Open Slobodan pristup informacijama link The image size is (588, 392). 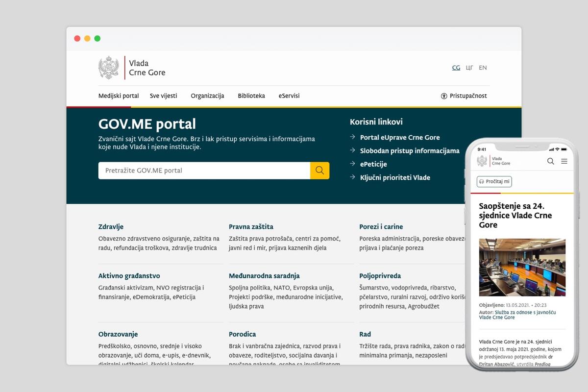(x=410, y=151)
